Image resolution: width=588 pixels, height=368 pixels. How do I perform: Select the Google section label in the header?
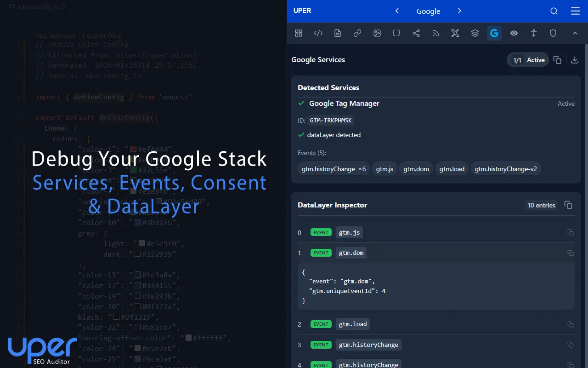click(428, 11)
